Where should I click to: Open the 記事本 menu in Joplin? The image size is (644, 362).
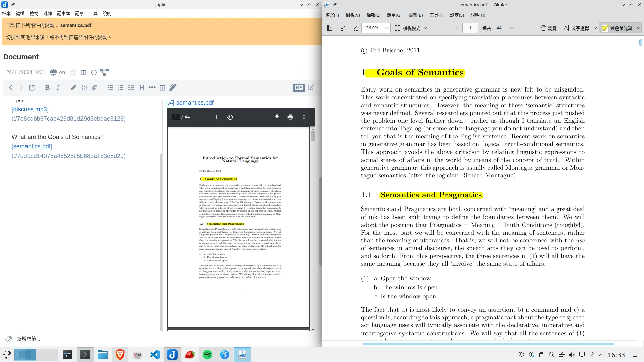(63, 14)
